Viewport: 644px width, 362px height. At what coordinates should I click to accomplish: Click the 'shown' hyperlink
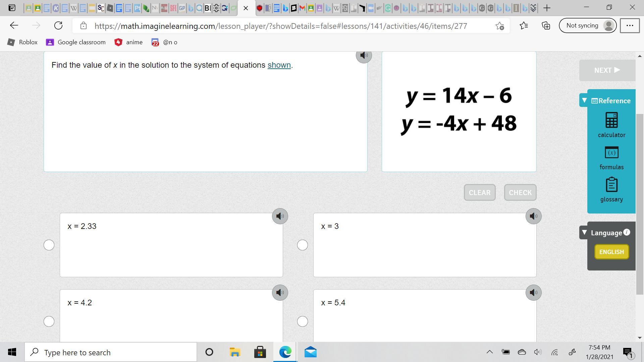(x=279, y=65)
